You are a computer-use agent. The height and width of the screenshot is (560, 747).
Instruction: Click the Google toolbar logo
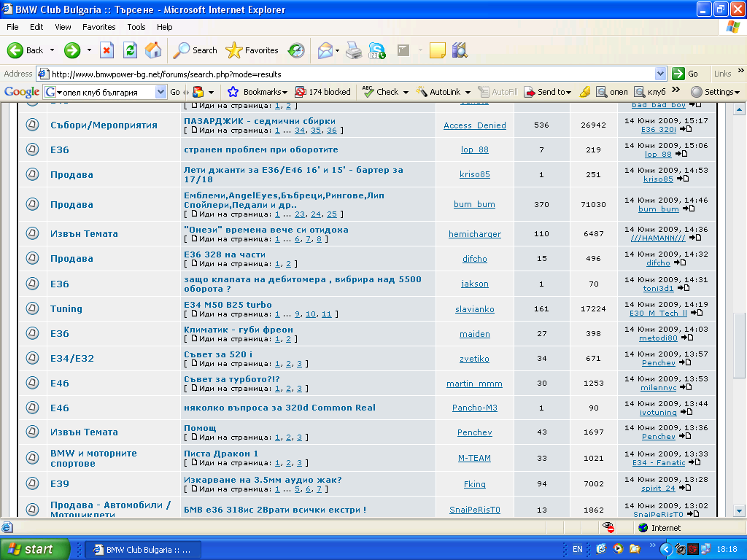21,91
